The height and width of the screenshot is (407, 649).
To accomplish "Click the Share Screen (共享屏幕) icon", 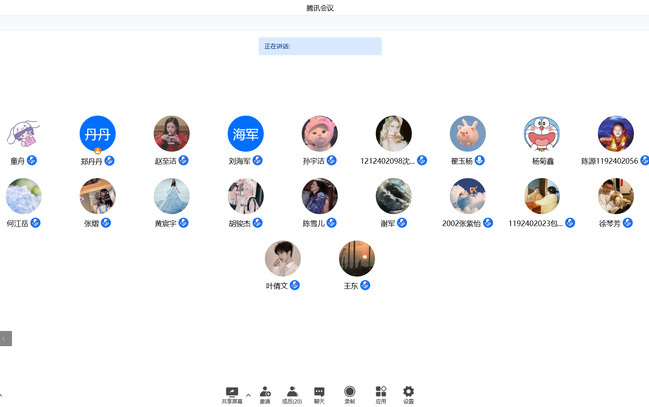I will coord(232,392).
